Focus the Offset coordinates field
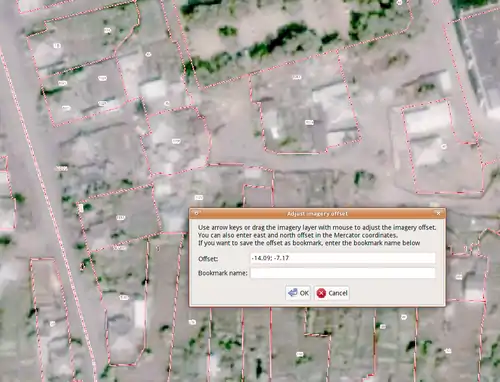This screenshot has height=382, width=500. 343,258
